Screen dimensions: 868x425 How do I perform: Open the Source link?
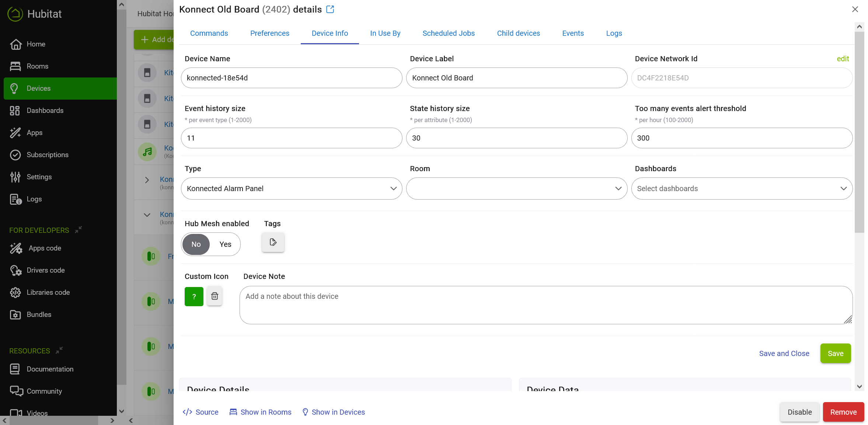pyautogui.click(x=201, y=412)
